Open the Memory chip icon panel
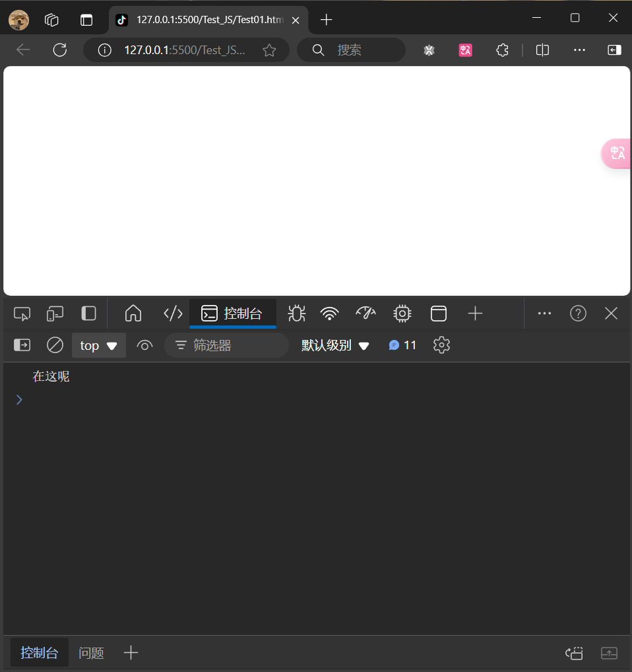This screenshot has width=632, height=672. [402, 314]
